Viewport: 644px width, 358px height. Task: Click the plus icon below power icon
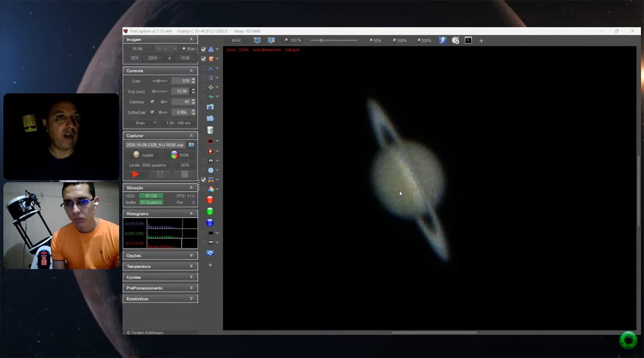click(x=210, y=265)
